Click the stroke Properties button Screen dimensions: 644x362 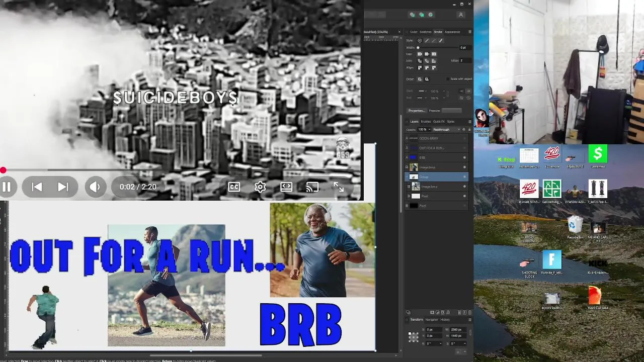coord(417,111)
